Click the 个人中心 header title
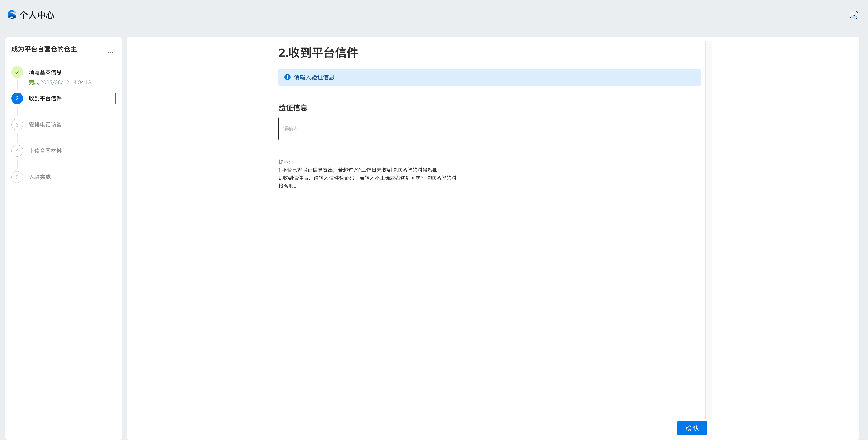The image size is (868, 440). pos(37,15)
